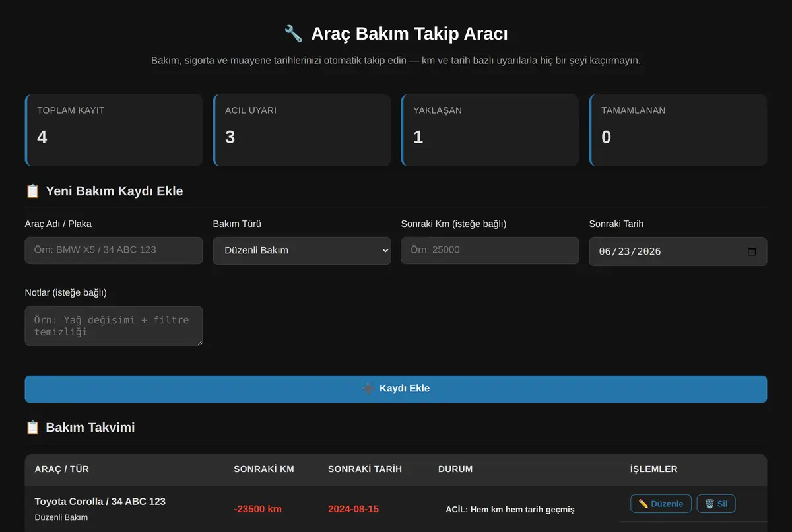Screen dimensions: 792x532
Task: Click the Yaklaşan stat card
Action: (x=490, y=130)
